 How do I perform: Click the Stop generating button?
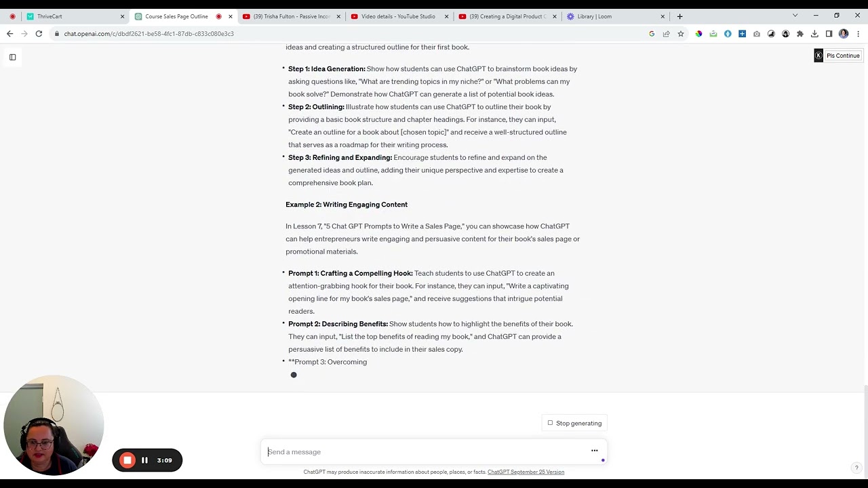574,423
